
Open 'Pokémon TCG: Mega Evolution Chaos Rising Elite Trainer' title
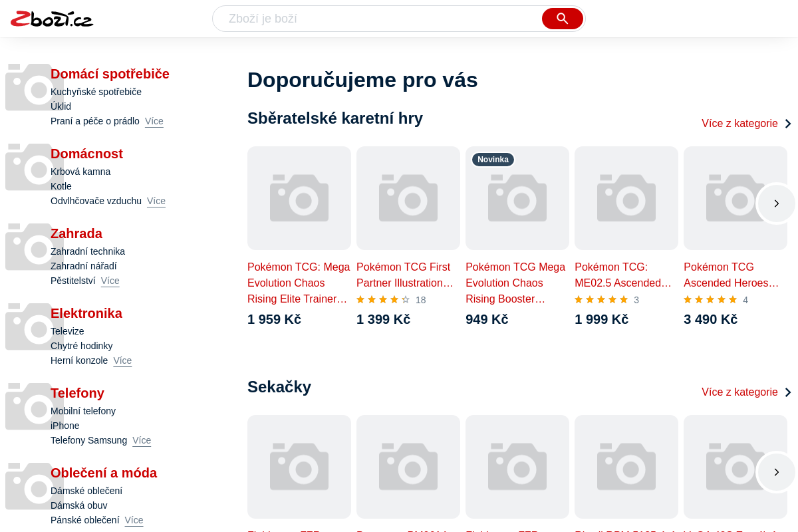coord(299,283)
